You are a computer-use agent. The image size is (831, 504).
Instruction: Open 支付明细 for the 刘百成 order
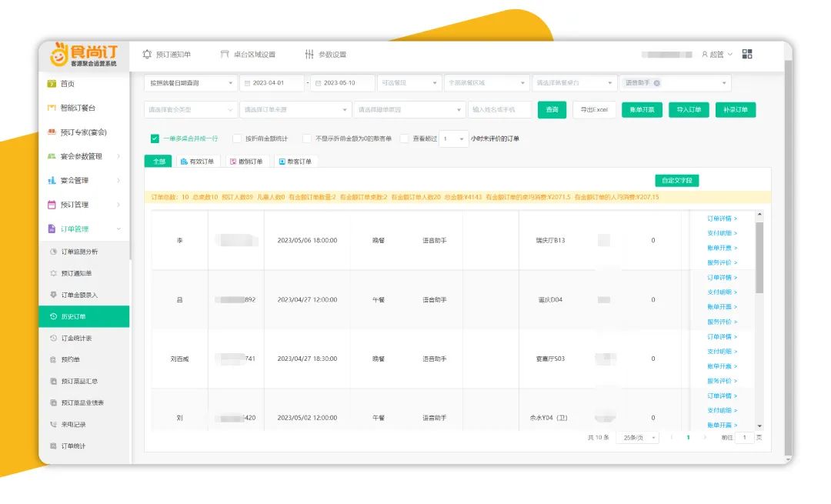pos(722,352)
